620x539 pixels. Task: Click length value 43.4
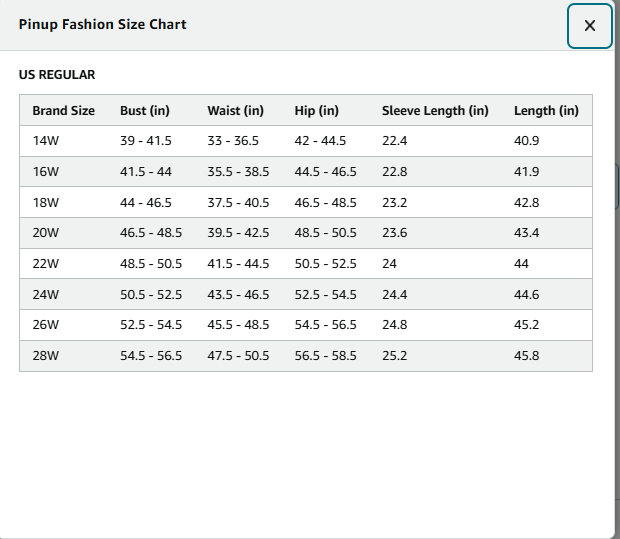tap(527, 233)
